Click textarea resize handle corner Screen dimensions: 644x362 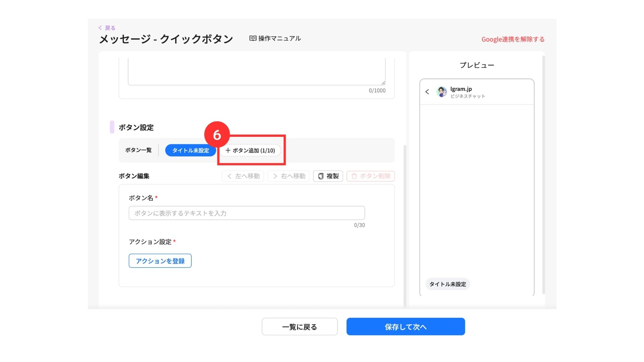(383, 83)
